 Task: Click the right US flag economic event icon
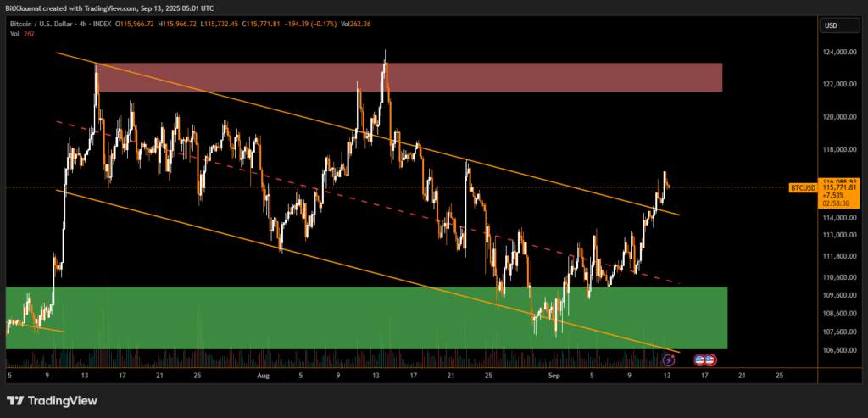point(709,360)
